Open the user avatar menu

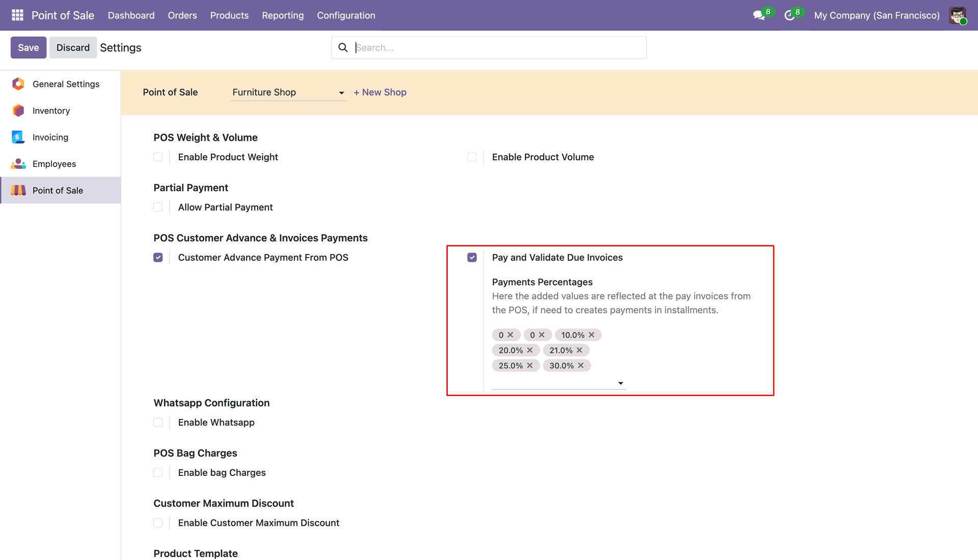958,15
